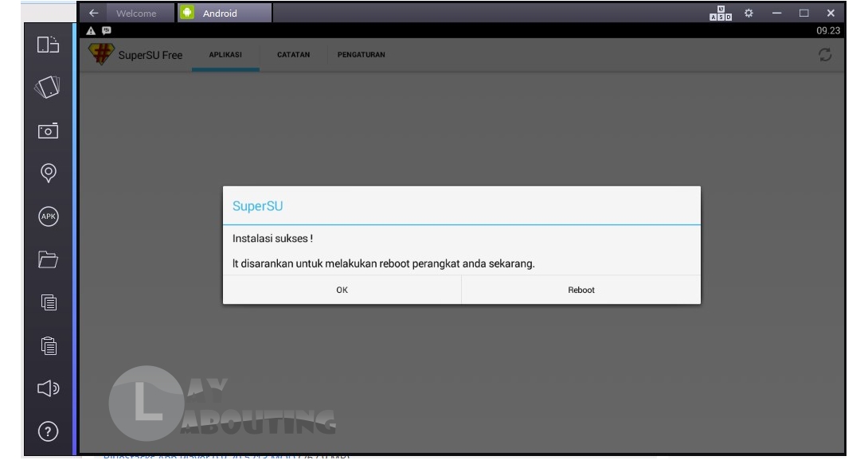Click the back arrow in title bar
This screenshot has height=460, width=868.
[x=93, y=14]
